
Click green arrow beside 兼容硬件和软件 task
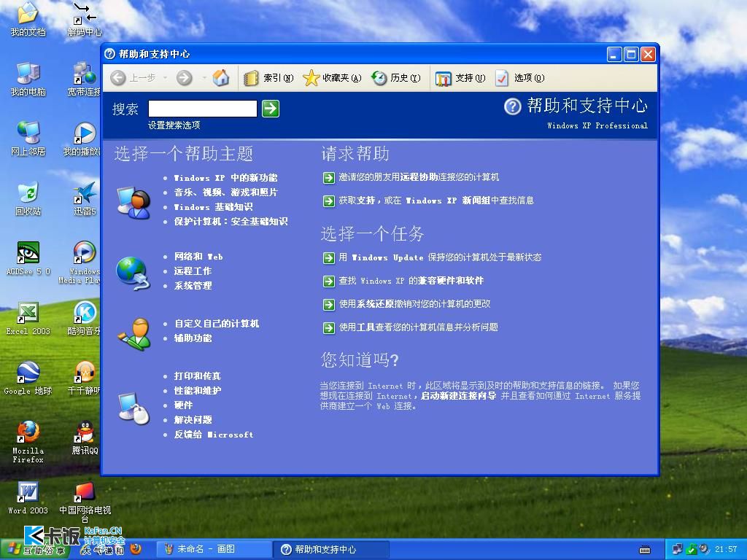click(329, 281)
